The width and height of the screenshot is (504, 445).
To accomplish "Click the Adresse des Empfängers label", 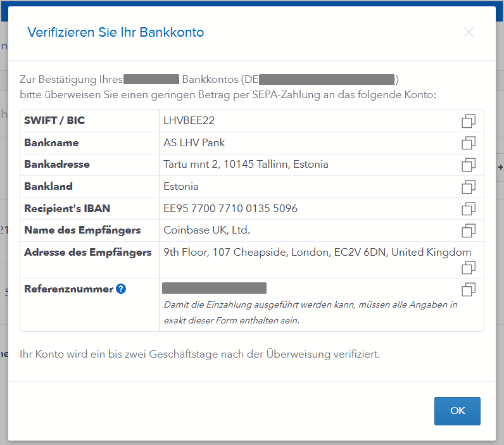I will click(x=88, y=253).
